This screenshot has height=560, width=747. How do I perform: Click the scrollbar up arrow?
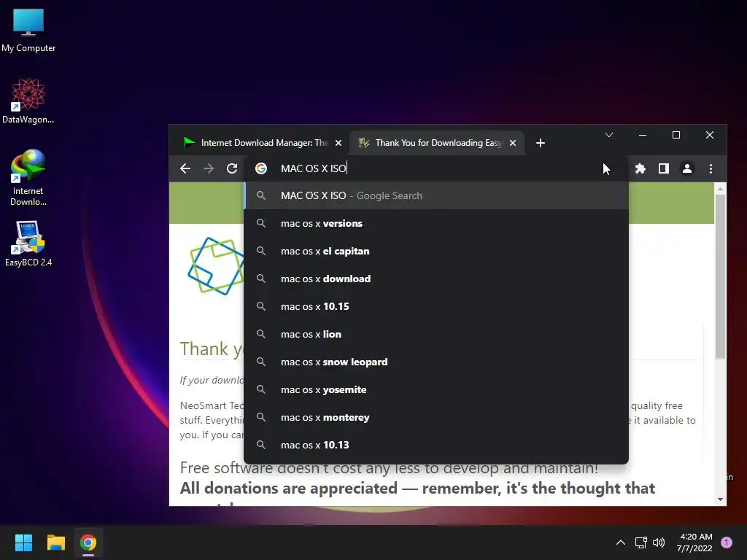[x=720, y=189]
